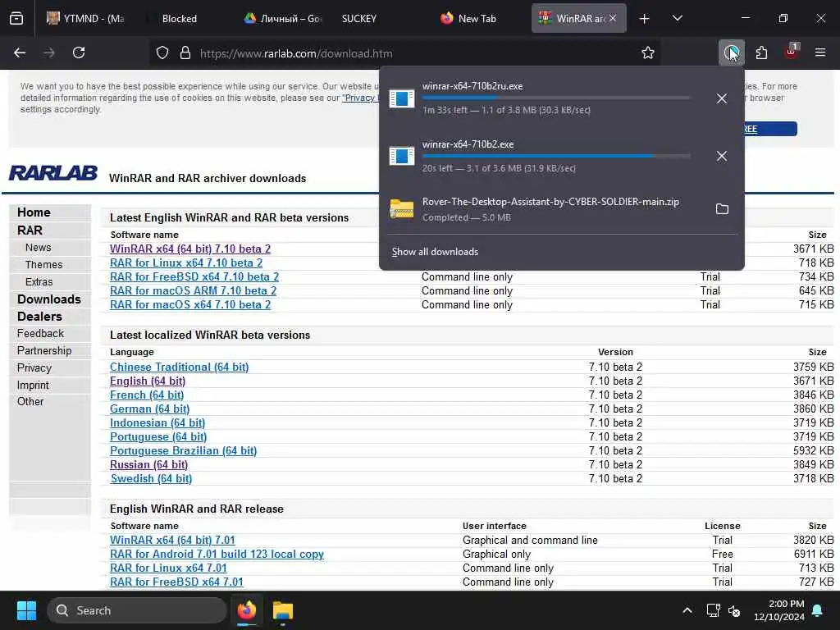Download French (64 bit) version
This screenshot has height=630, width=840.
pos(147,395)
